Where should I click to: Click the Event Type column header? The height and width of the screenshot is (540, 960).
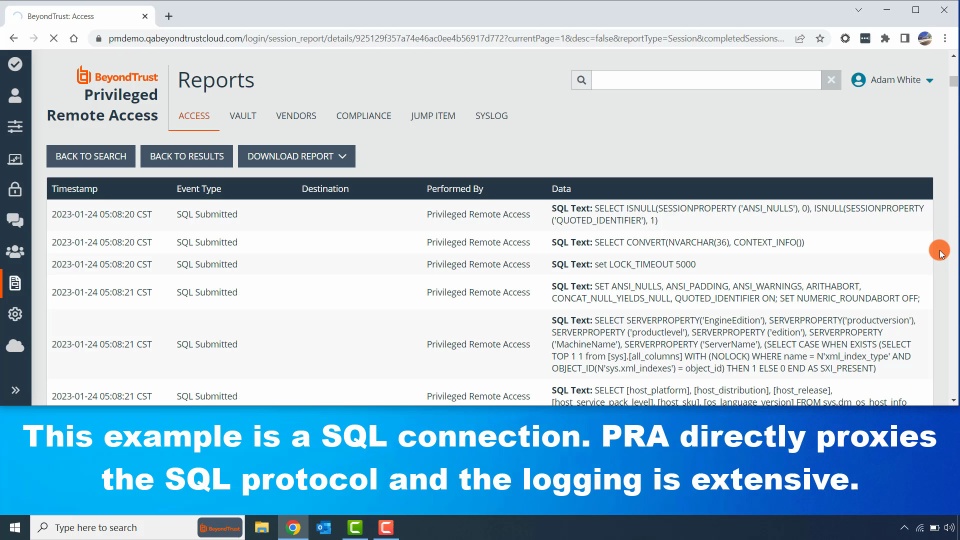tap(199, 189)
